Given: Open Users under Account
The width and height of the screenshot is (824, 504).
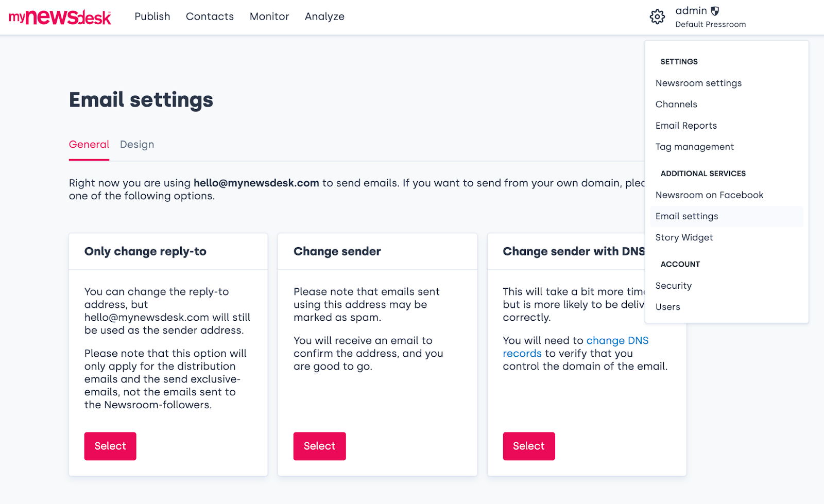Looking at the screenshot, I should [x=667, y=307].
